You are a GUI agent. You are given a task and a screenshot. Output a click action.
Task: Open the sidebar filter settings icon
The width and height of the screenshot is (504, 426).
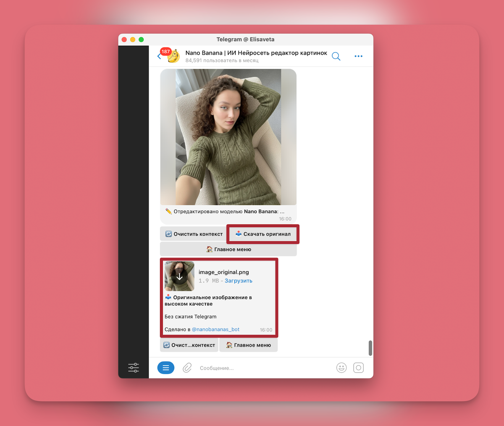[134, 368]
